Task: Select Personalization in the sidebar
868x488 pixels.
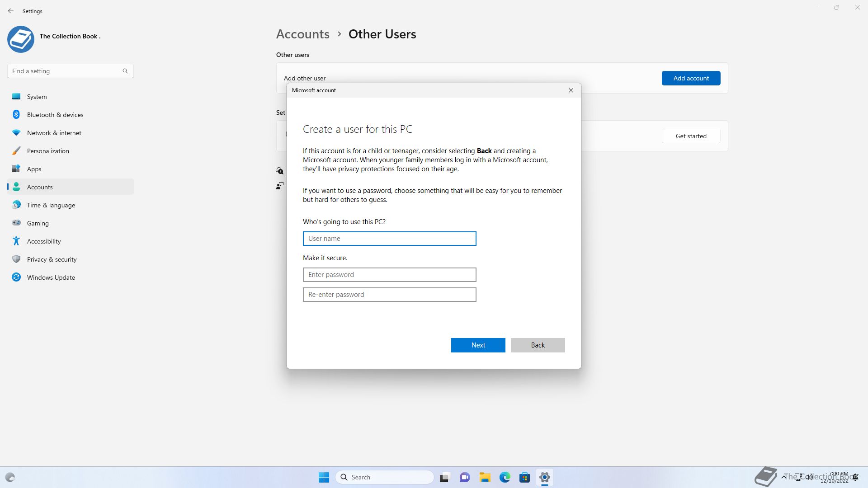Action: (71, 151)
